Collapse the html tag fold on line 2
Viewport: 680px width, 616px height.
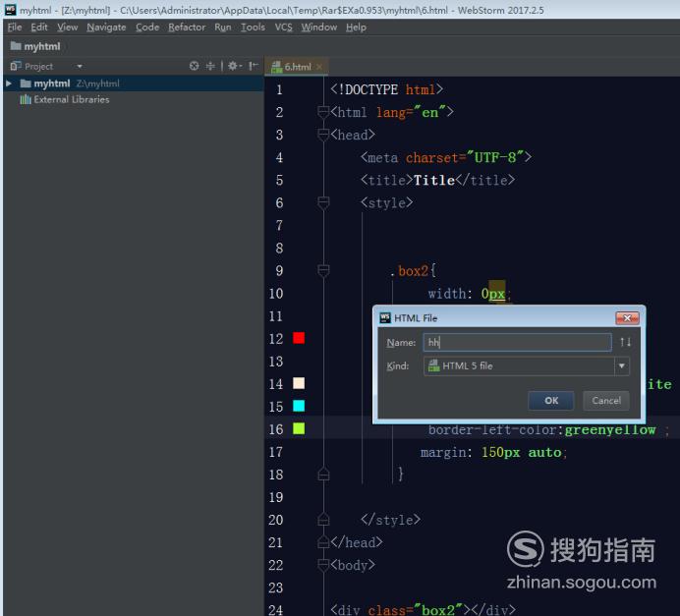coord(323,112)
